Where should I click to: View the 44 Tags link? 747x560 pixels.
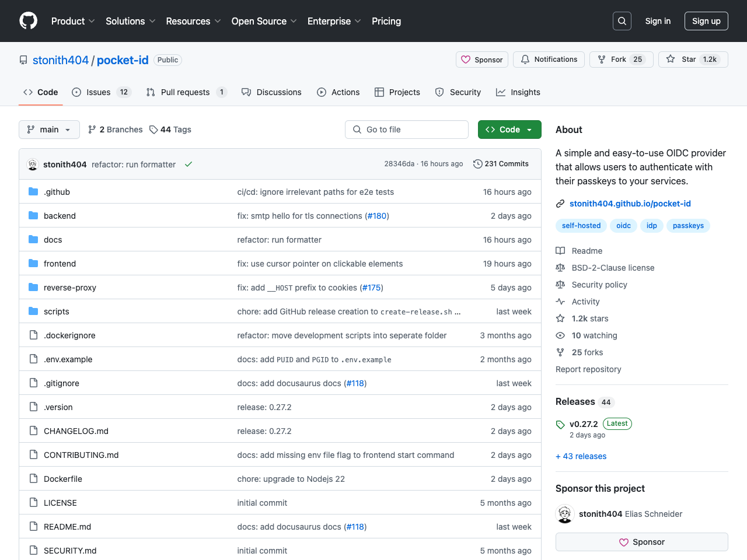pos(170,129)
